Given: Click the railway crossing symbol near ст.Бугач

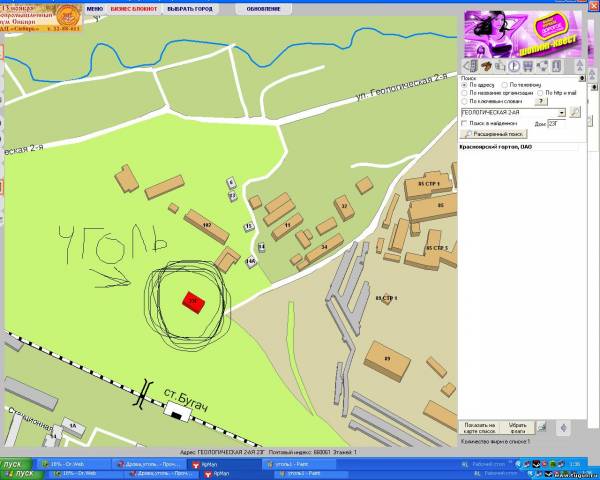Looking at the screenshot, I should click(x=143, y=394).
